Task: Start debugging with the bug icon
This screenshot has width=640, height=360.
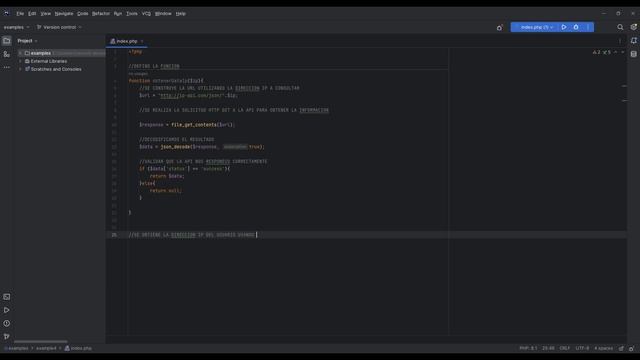Action: tap(576, 27)
